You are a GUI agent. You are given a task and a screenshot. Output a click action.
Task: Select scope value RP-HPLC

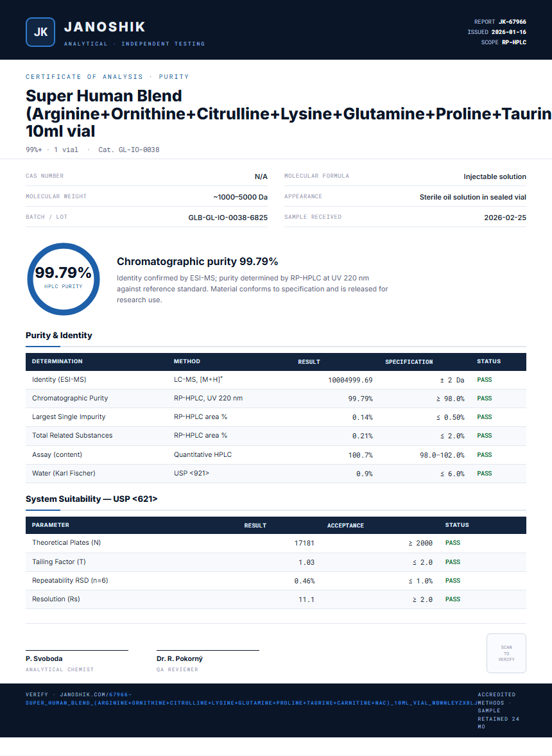tap(514, 42)
